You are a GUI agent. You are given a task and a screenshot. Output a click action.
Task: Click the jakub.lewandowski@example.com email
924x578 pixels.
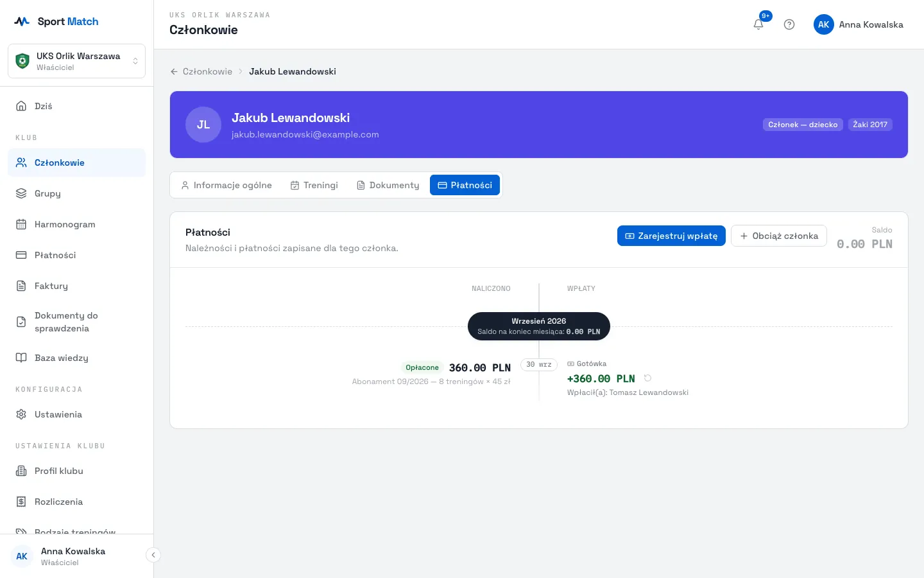point(305,134)
